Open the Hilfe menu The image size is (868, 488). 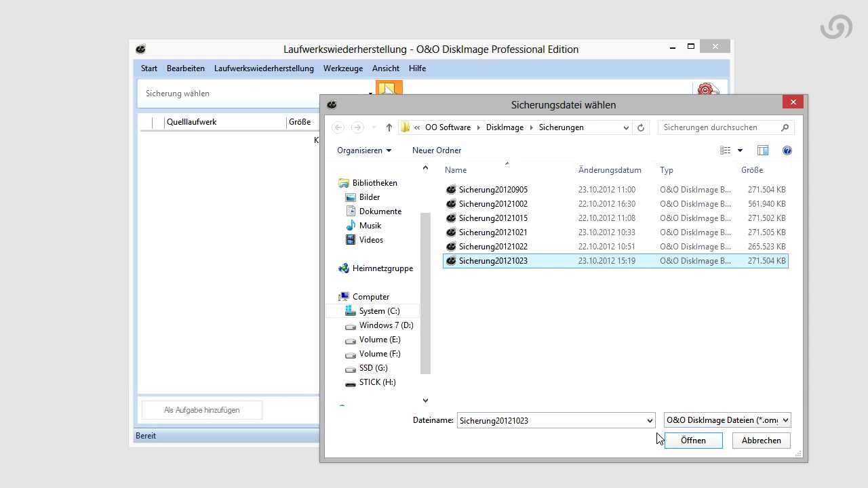pyautogui.click(x=418, y=68)
